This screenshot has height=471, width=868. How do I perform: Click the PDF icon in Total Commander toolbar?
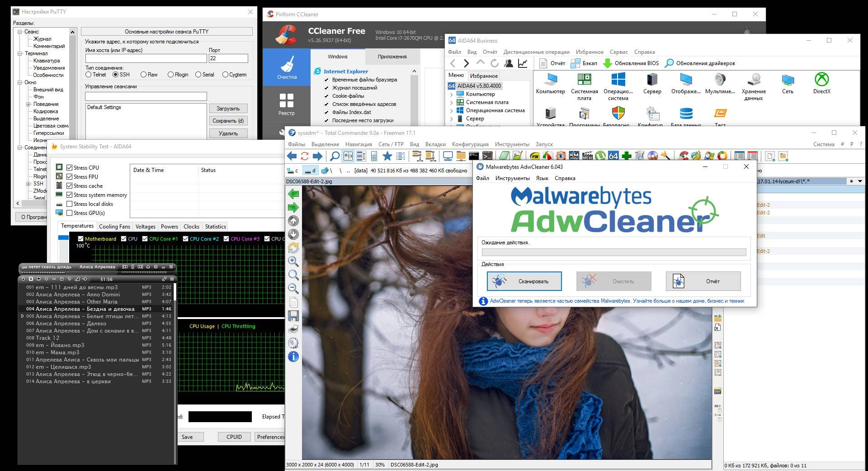[x=535, y=157]
